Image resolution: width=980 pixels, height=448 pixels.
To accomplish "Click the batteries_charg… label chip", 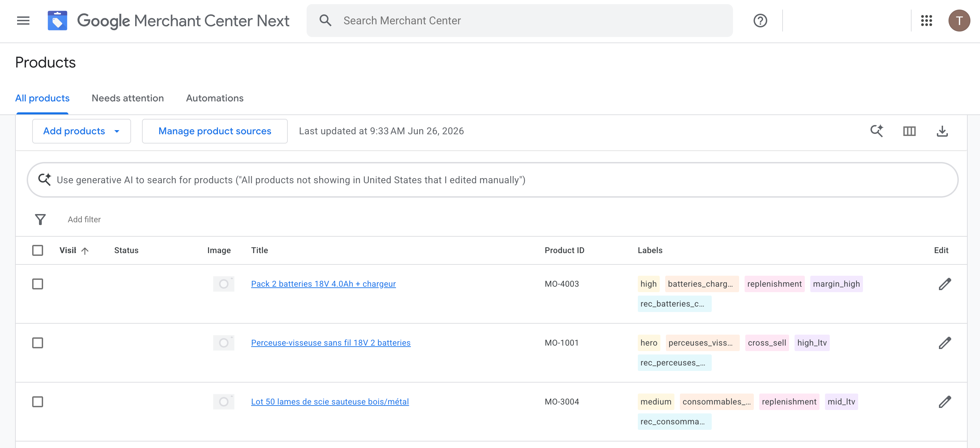I will pos(701,284).
